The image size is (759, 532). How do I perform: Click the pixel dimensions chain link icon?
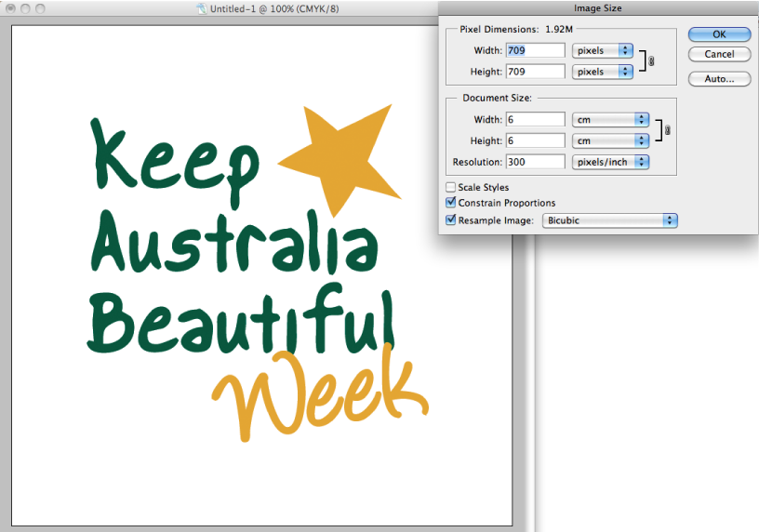[x=651, y=61]
